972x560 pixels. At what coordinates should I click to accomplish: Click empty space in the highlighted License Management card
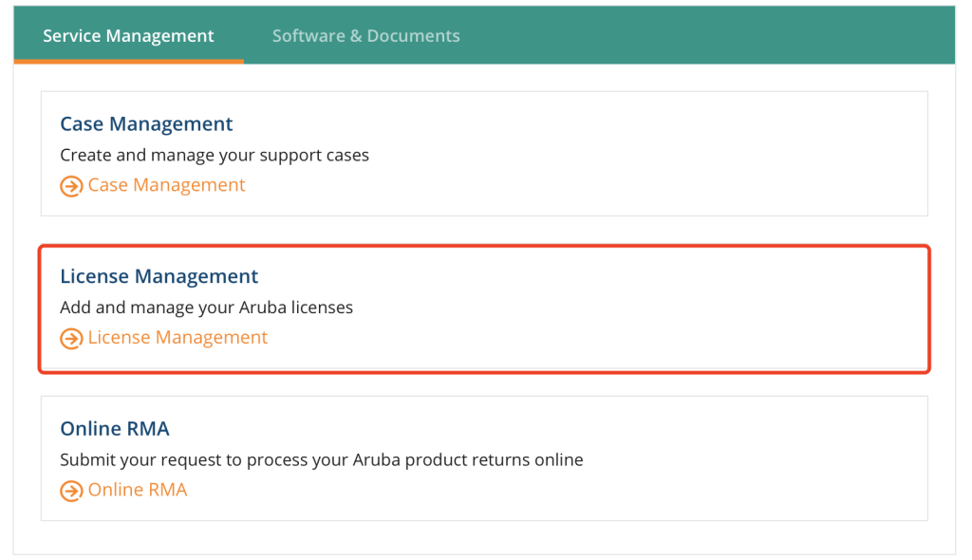[620, 308]
